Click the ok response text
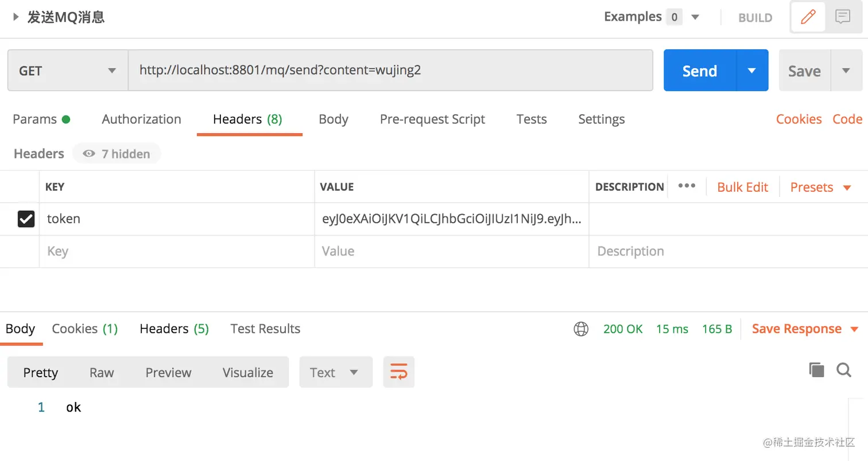Viewport: 868px width, 461px height. pos(73,408)
